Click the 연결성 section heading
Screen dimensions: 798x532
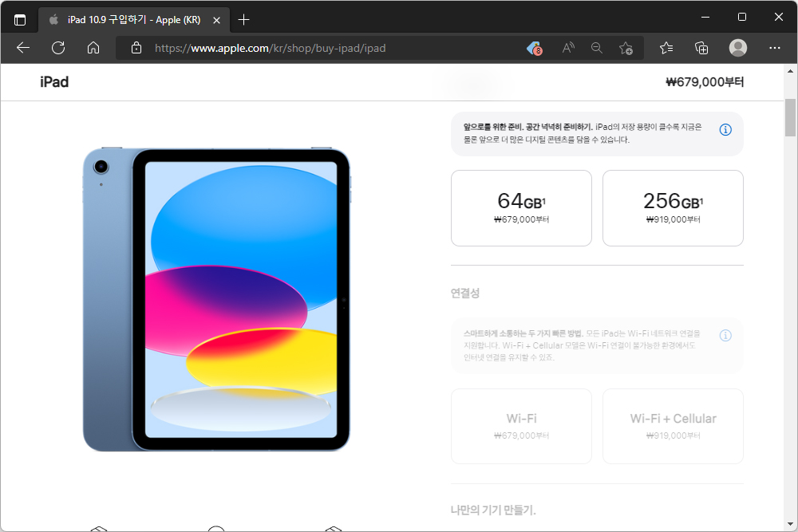464,293
